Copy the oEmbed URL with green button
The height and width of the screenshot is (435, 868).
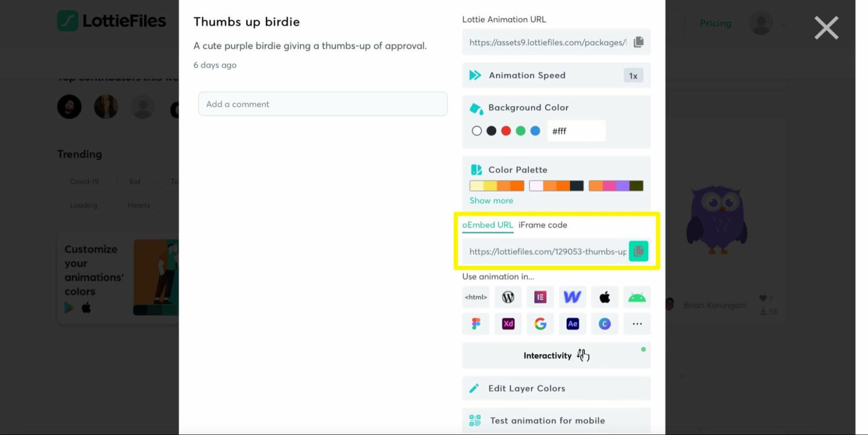(638, 251)
